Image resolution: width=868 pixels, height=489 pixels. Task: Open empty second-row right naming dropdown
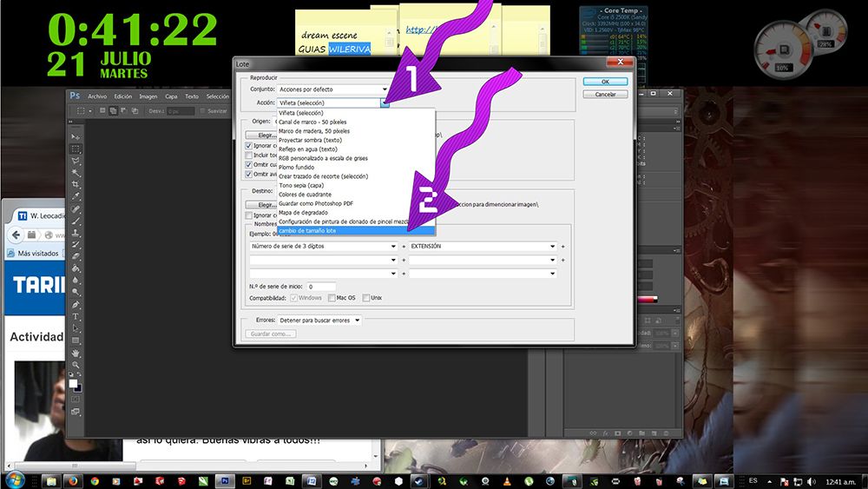pyautogui.click(x=482, y=260)
